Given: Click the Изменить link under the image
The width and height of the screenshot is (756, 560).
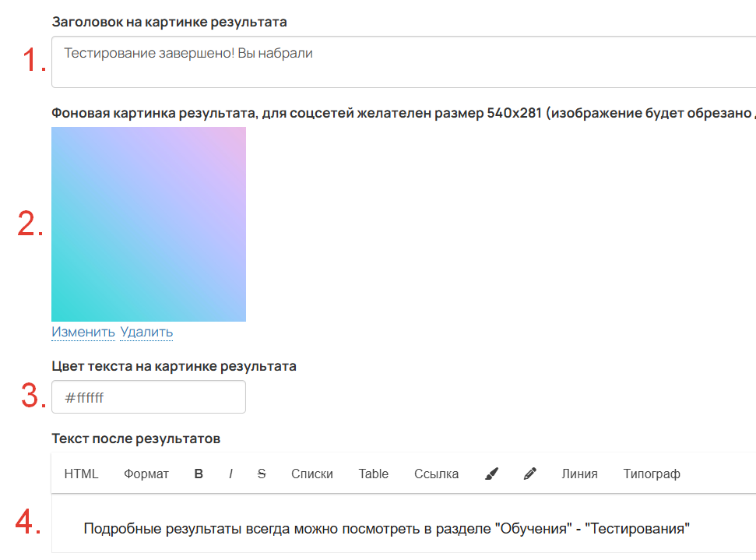Looking at the screenshot, I should pos(83,332).
